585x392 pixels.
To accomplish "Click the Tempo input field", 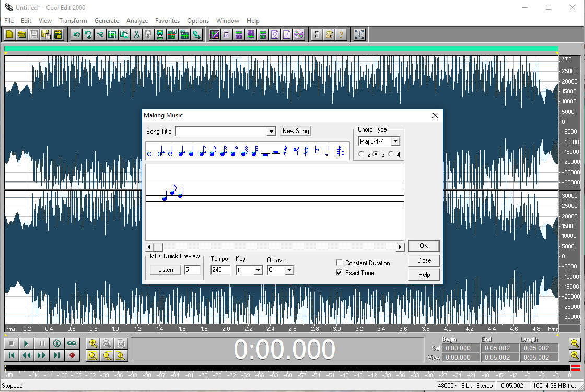I will [x=220, y=270].
